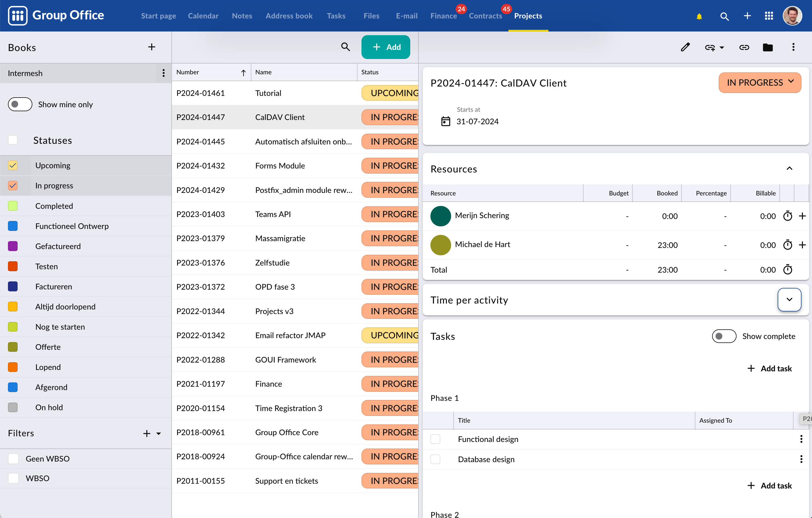Click plus icon in Merijn Schering row
The width and height of the screenshot is (812, 518).
click(803, 216)
